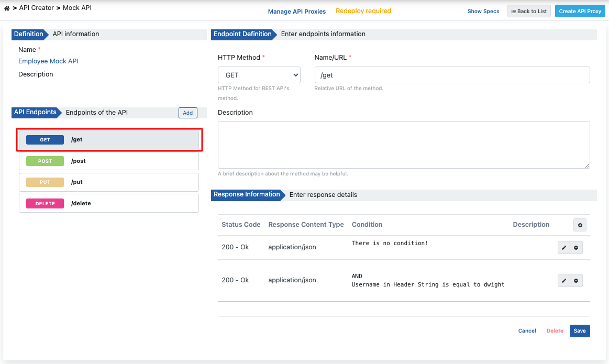Edit the first 200-Ok response with pencil icon
Viewport: 609px width, 364px height.
(563, 247)
